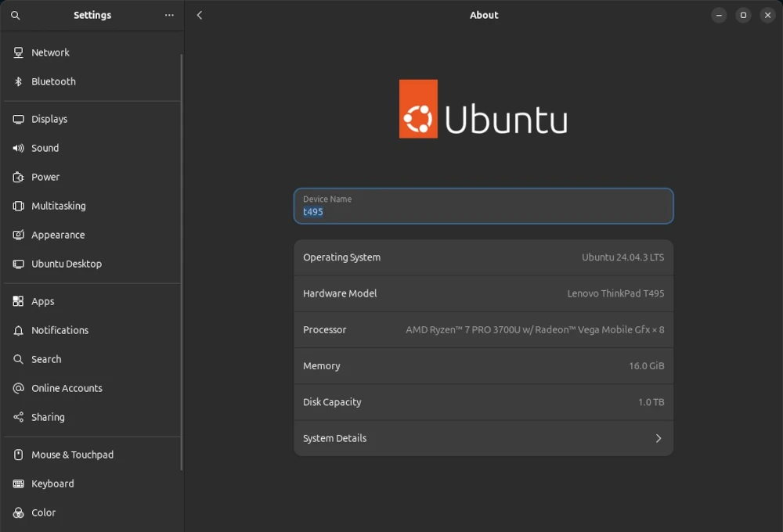
Task: Open the Search settings panel
Action: [x=92, y=359]
